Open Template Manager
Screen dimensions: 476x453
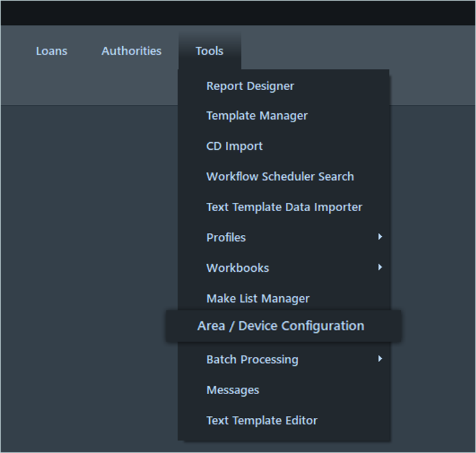(x=257, y=116)
